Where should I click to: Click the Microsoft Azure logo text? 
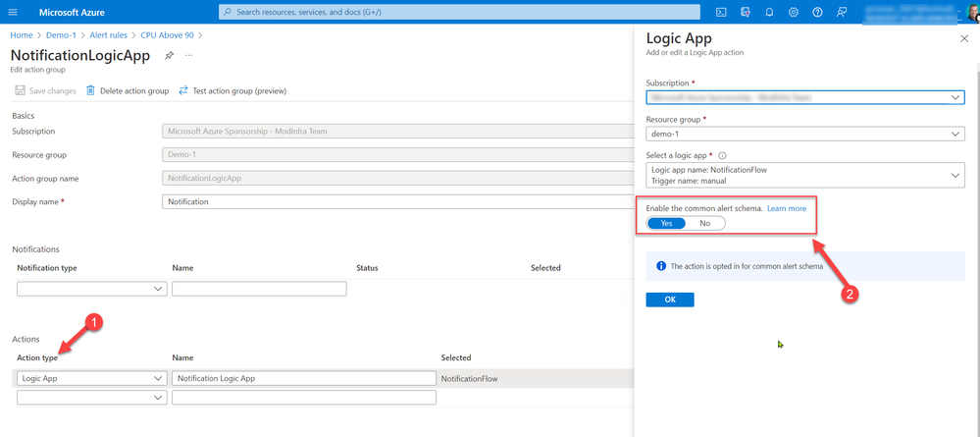72,12
